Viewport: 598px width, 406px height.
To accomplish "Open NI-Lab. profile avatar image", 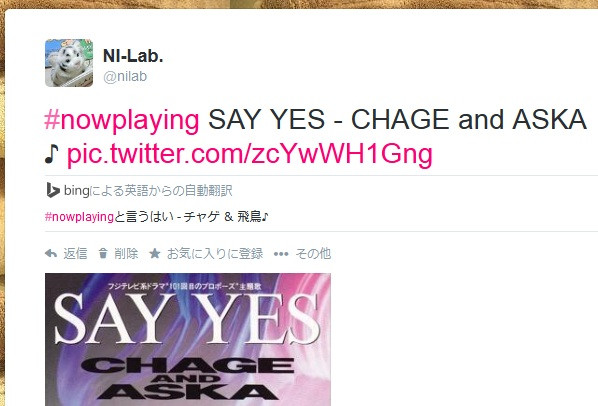I will point(69,63).
